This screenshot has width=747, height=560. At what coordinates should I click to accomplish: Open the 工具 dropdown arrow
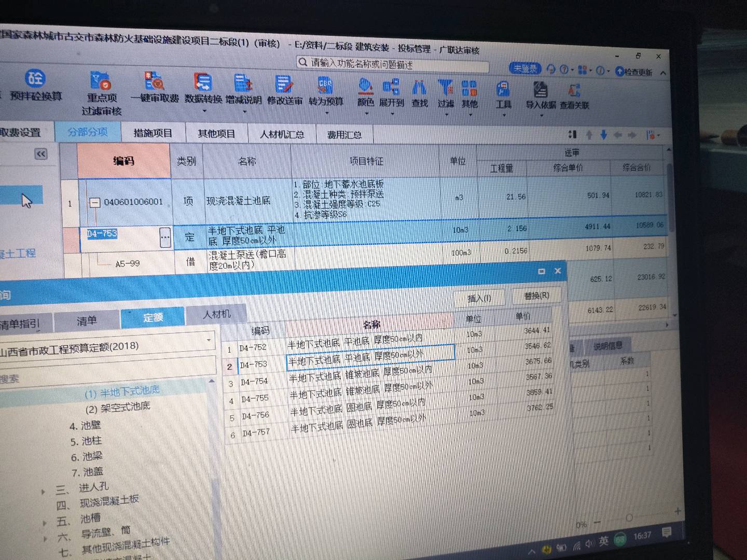click(504, 115)
